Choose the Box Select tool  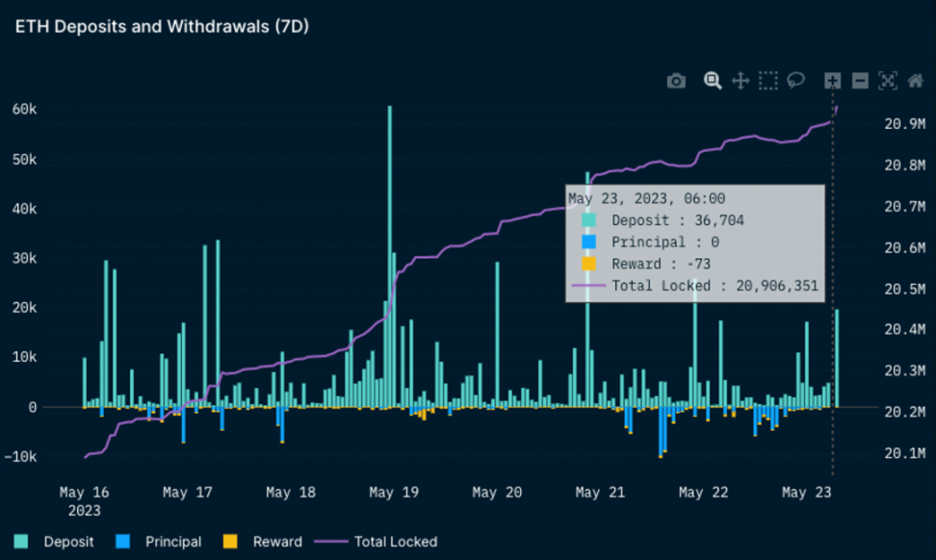[767, 81]
